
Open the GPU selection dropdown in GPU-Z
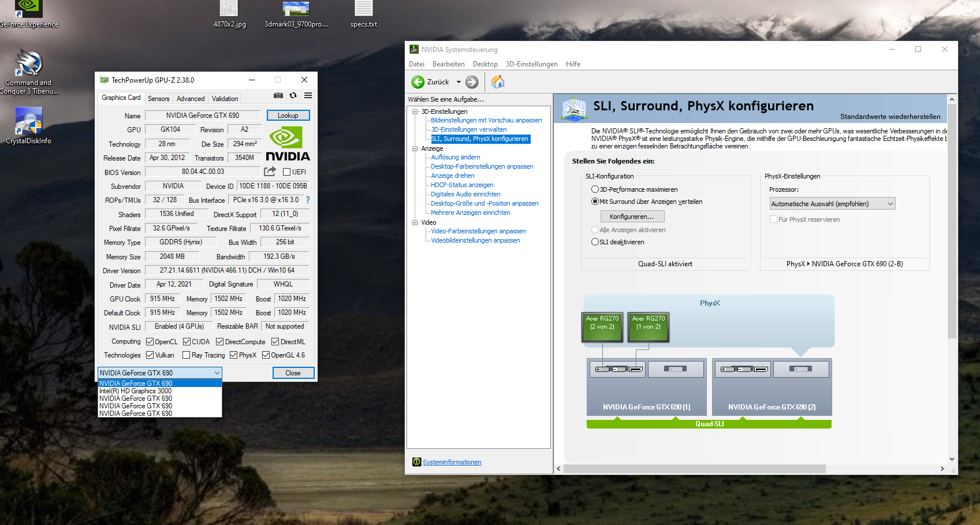[x=160, y=373]
